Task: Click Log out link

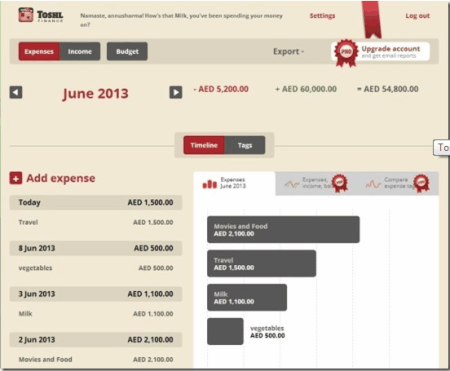Action: [x=417, y=16]
